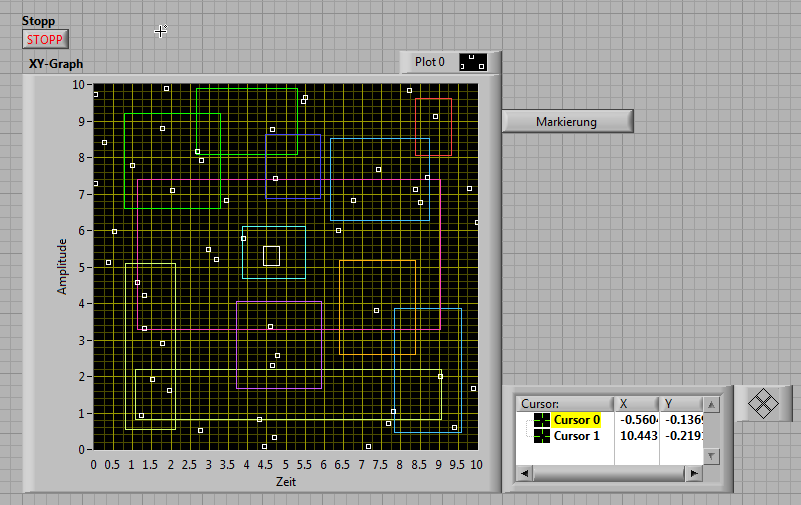801x505 pixels.
Task: Click the X-axis end value 10
Action: coord(476,465)
